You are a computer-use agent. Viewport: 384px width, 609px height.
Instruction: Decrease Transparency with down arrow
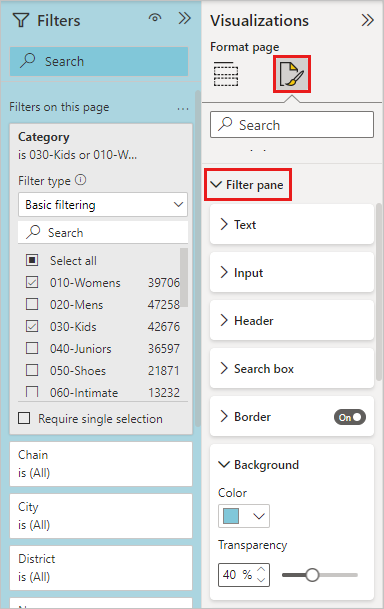click(x=261, y=579)
